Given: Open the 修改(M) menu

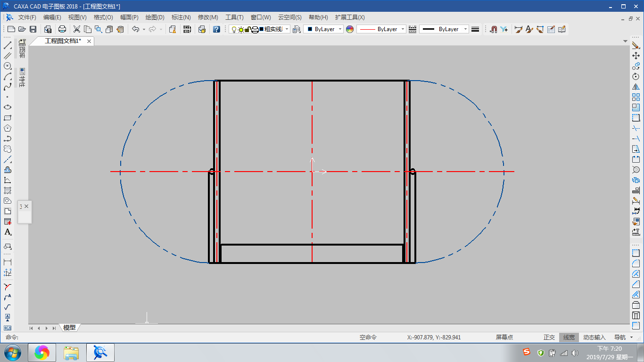Looking at the screenshot, I should (208, 17).
